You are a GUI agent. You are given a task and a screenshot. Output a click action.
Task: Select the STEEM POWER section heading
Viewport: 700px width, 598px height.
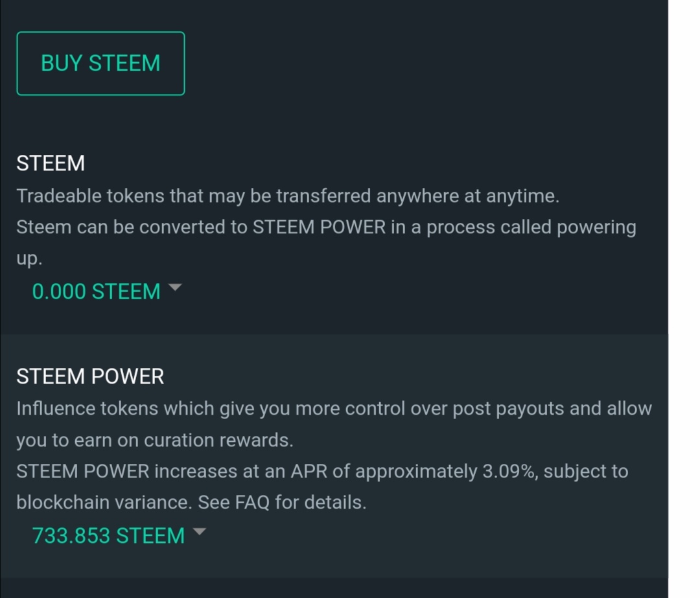pyautogui.click(x=90, y=376)
